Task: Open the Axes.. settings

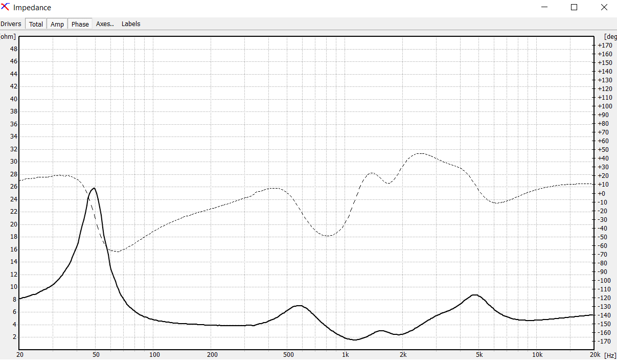Action: [x=105, y=24]
